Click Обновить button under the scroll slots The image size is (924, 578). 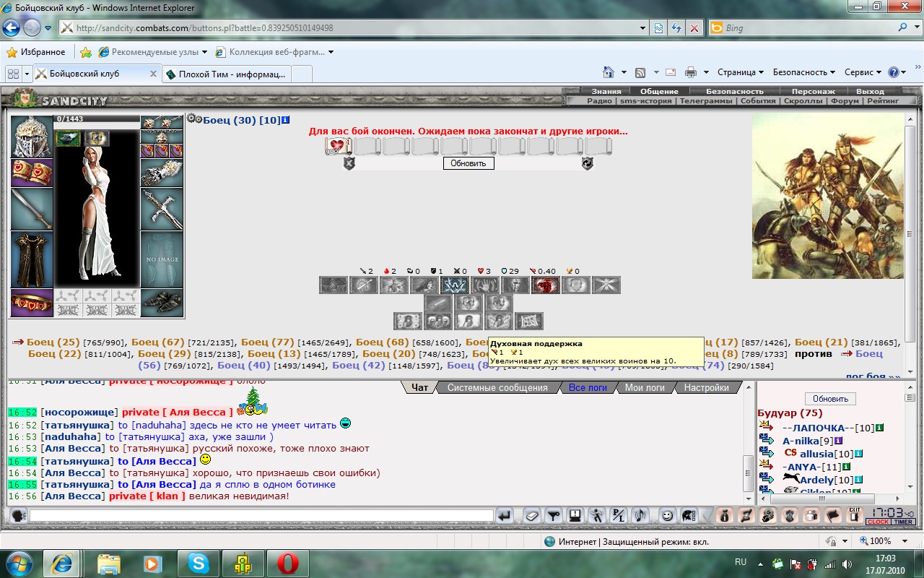click(468, 163)
